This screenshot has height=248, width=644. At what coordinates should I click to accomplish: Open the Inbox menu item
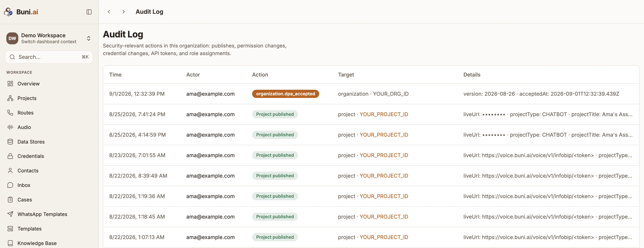coord(49,185)
